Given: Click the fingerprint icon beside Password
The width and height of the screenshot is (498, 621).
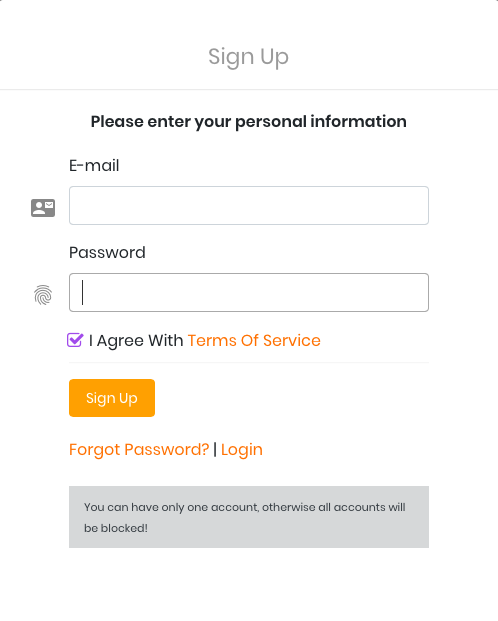Looking at the screenshot, I should click(43, 295).
